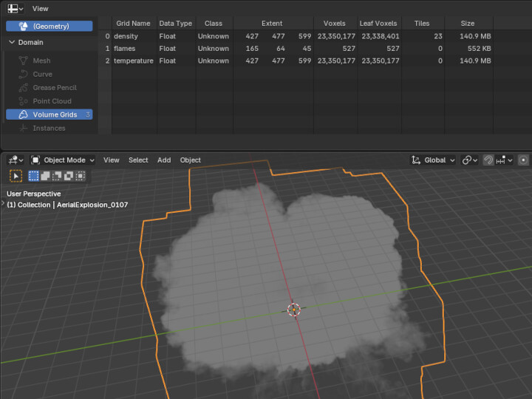Select the Geometry data source
The image size is (532, 399).
(x=50, y=26)
